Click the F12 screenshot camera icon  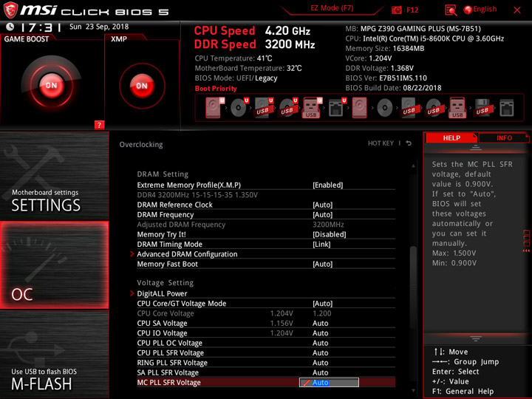tap(396, 10)
